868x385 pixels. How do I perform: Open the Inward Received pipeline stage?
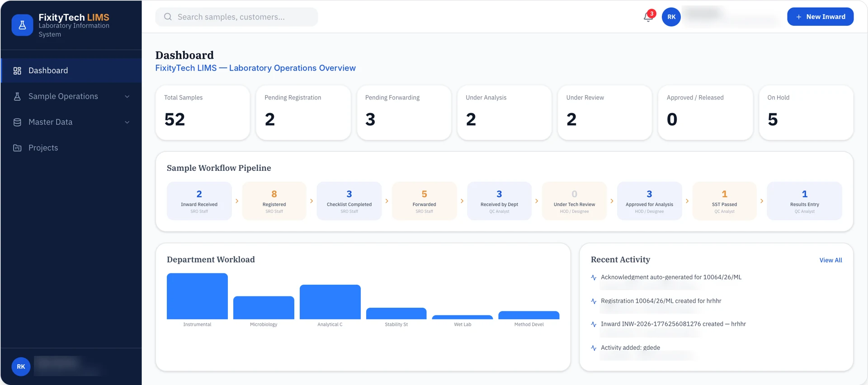pos(199,201)
